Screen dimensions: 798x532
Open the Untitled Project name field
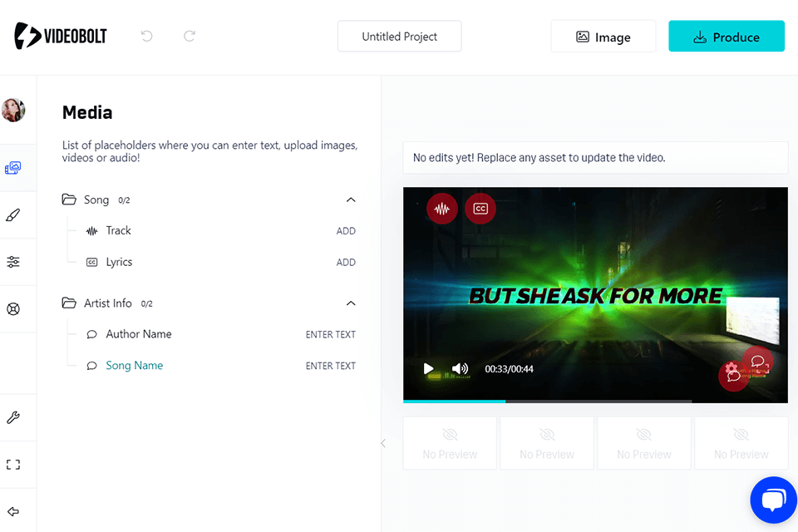(400, 37)
